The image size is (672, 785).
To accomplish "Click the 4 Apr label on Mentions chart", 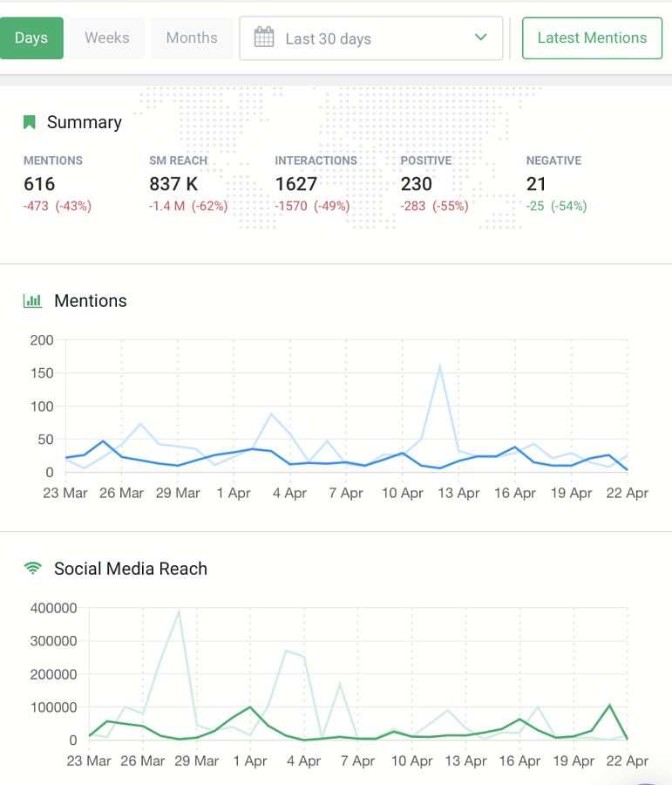I will point(289,493).
